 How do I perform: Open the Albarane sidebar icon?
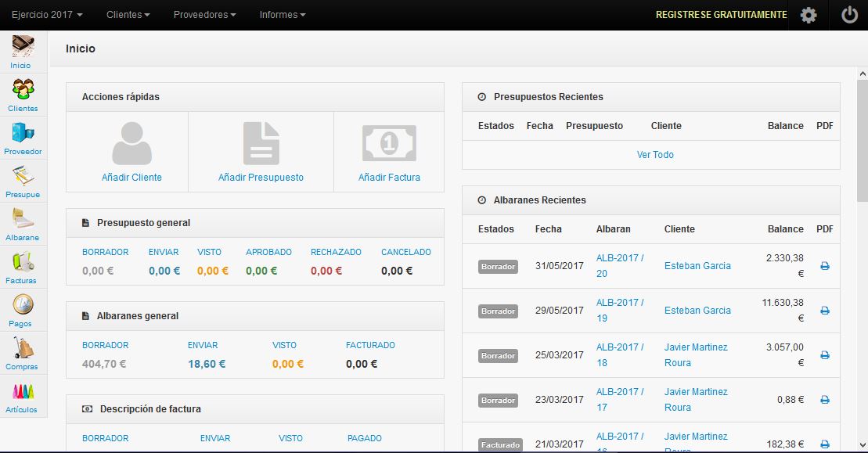pyautogui.click(x=23, y=218)
